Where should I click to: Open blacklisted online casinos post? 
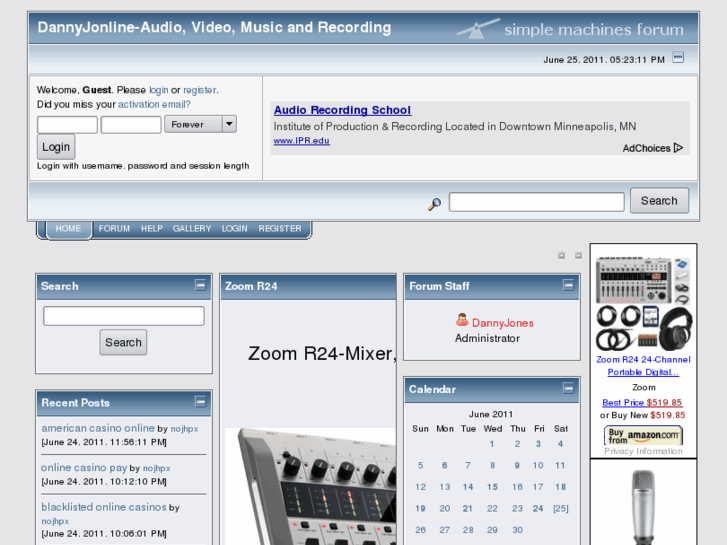pos(104,507)
